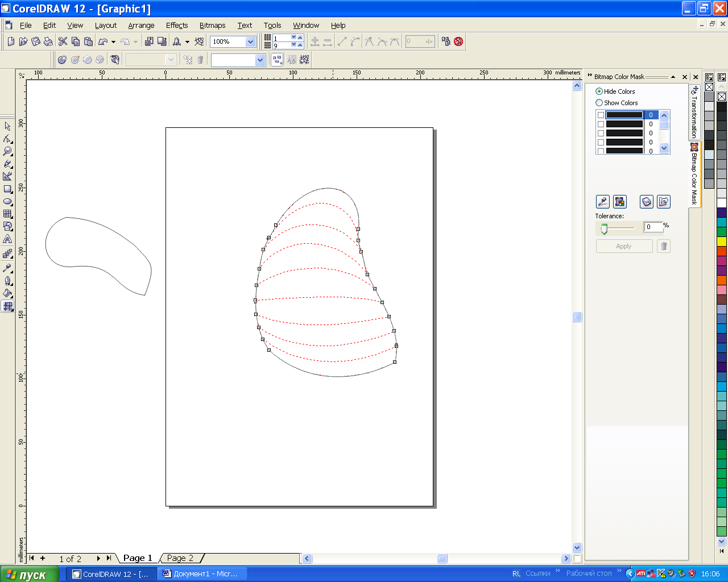Click the Open file icon
The image size is (728, 582).
click(23, 41)
